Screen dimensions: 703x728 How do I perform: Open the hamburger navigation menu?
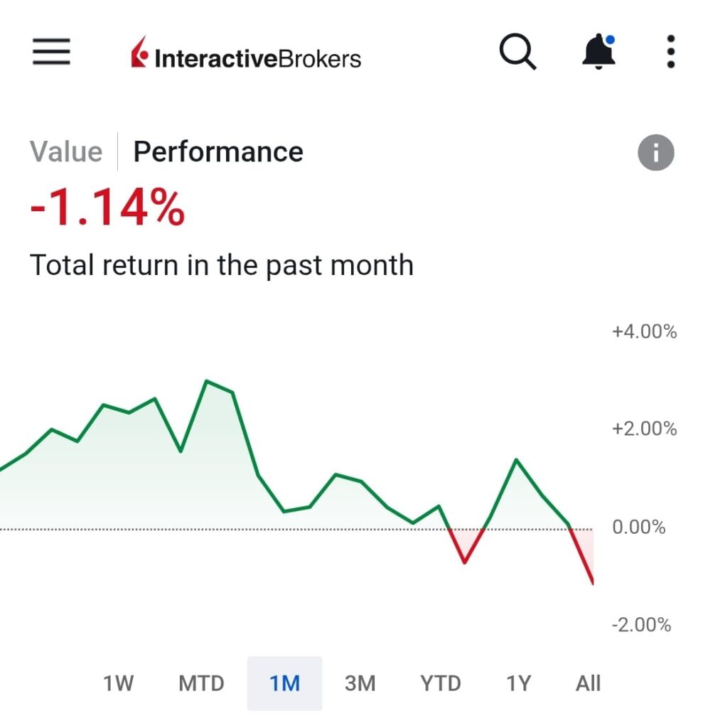(x=51, y=52)
